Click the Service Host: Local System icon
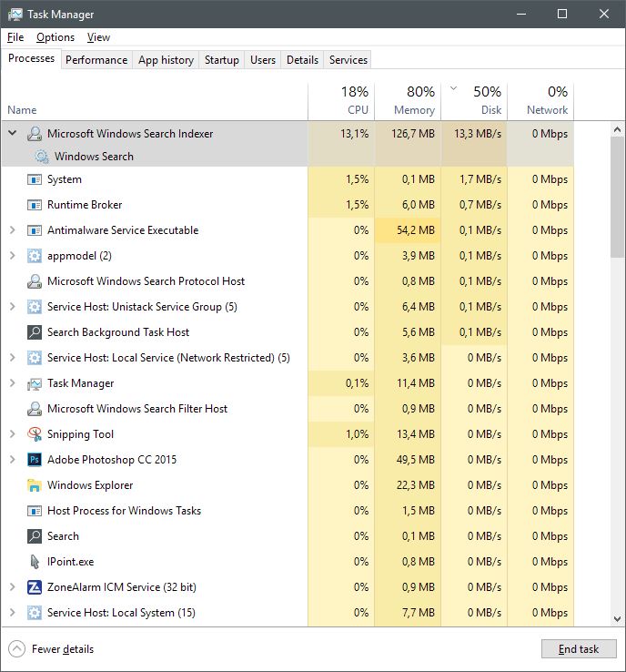This screenshot has width=626, height=672. [x=35, y=613]
